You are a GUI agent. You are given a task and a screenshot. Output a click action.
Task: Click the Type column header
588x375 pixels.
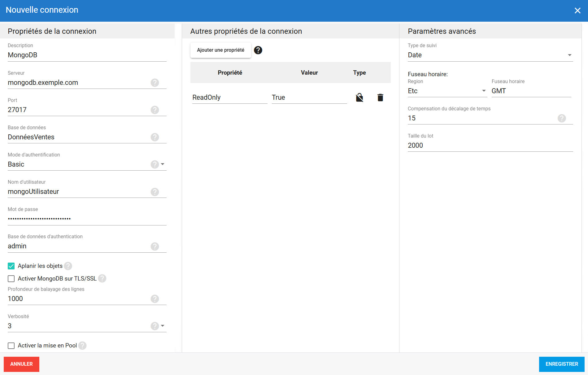[x=359, y=73]
